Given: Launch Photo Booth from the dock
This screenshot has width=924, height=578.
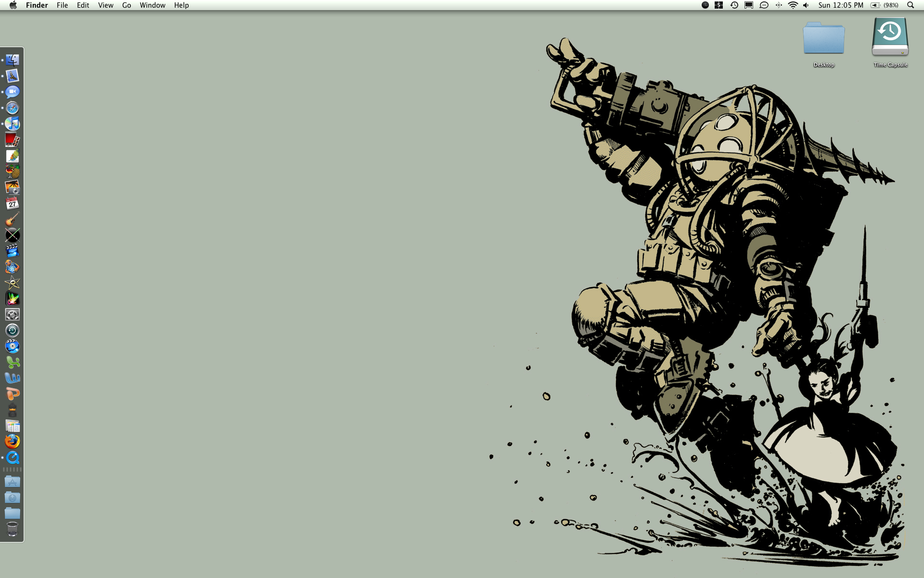Looking at the screenshot, I should pos(13,140).
